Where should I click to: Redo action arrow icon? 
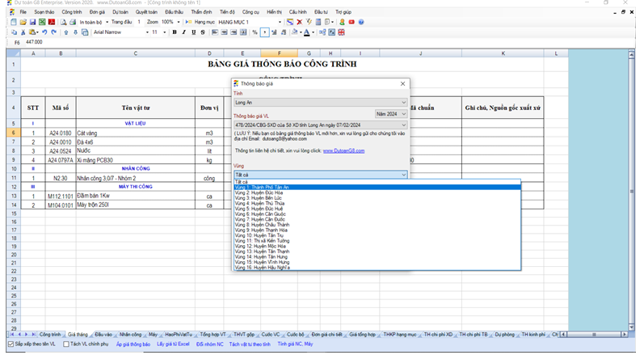point(54,32)
